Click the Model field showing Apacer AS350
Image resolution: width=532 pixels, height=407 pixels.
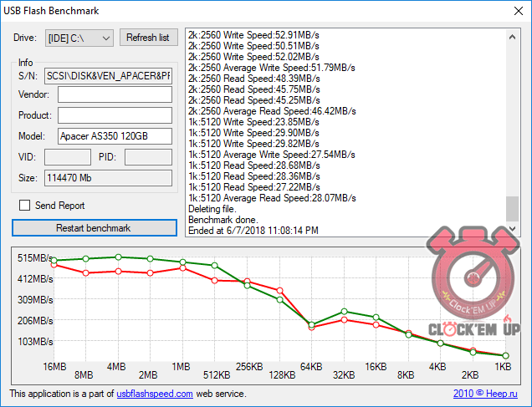(x=115, y=136)
